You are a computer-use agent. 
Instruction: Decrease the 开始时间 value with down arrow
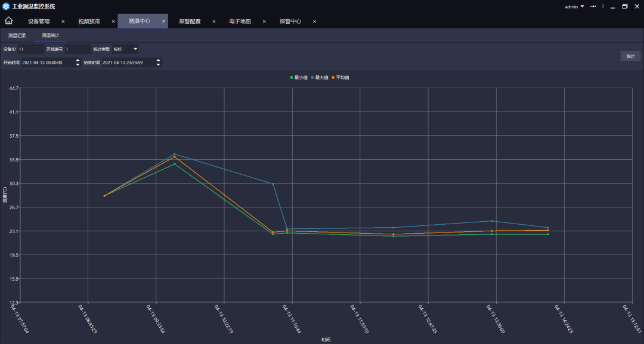click(78, 65)
